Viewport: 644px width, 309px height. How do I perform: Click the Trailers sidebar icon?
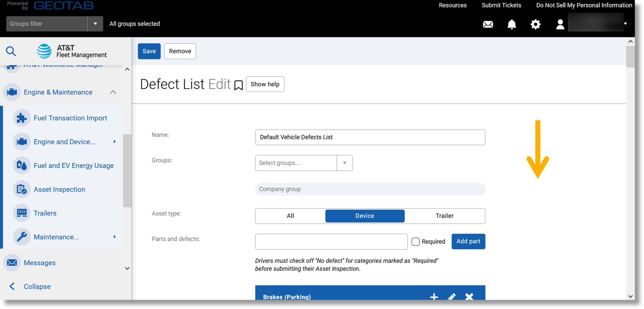[22, 213]
